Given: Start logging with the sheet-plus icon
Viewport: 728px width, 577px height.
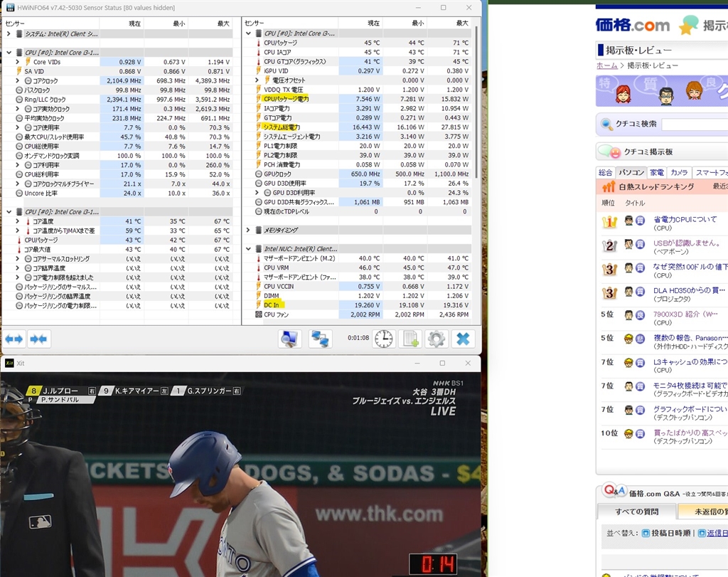Looking at the screenshot, I should tap(410, 339).
